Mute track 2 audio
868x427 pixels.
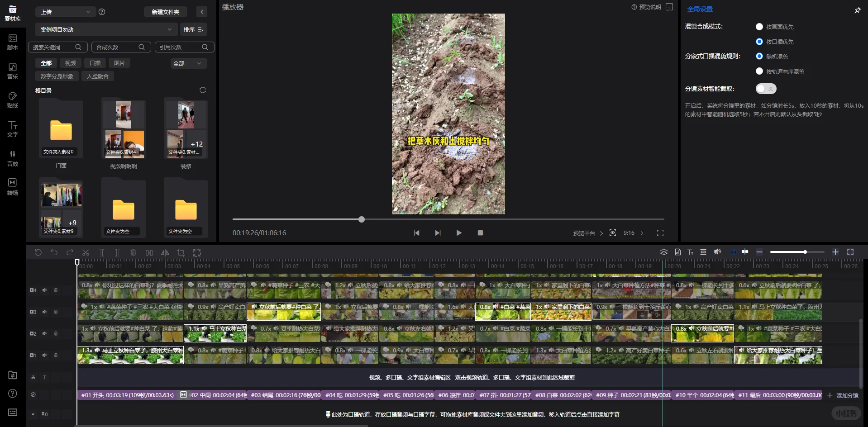coord(44,333)
